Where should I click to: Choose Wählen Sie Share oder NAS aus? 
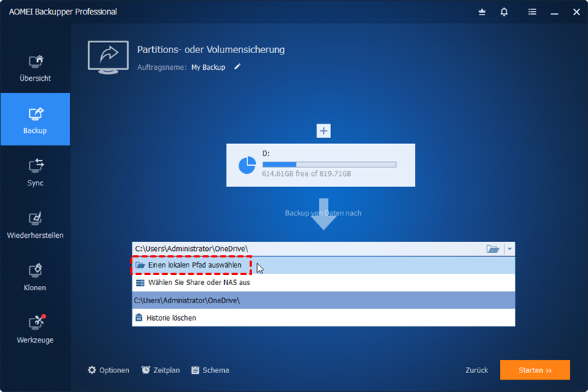(323, 283)
